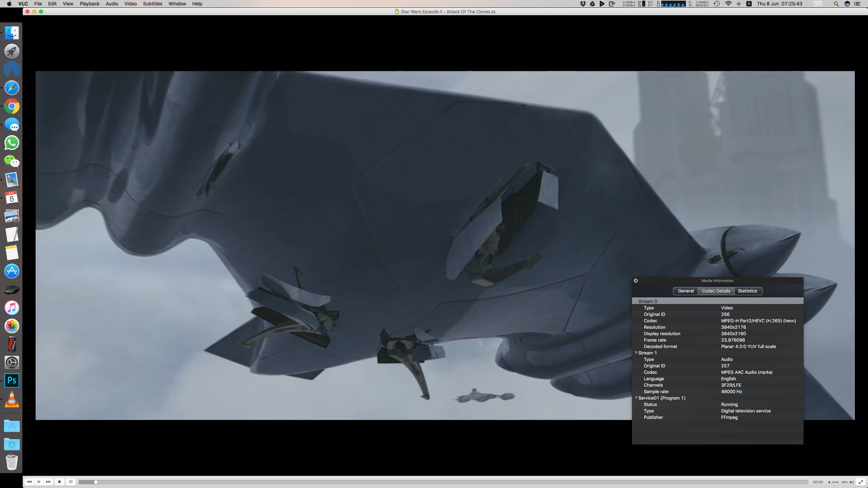Select the Planar 4:2:0 YUV full scale value
The image size is (868, 488).
[x=748, y=346]
